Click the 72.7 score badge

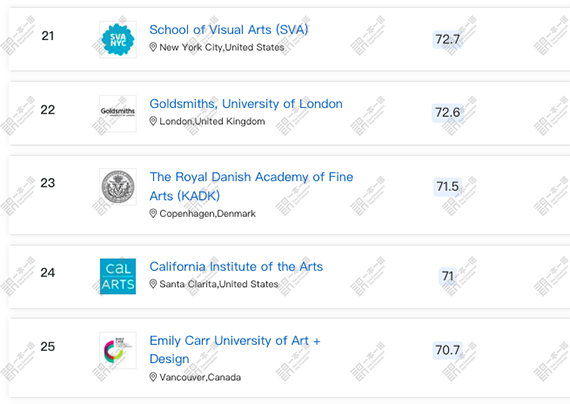coord(447,39)
